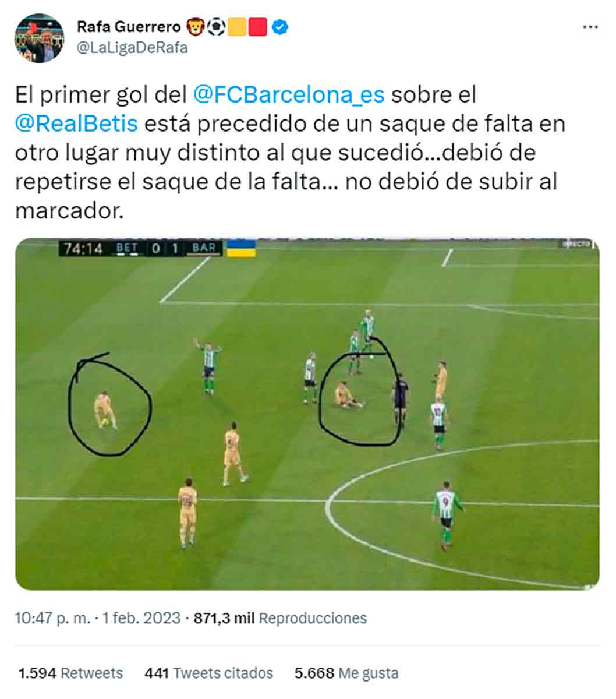
Task: Open Rafa Guerrero's profile avatar
Action: coord(40,38)
